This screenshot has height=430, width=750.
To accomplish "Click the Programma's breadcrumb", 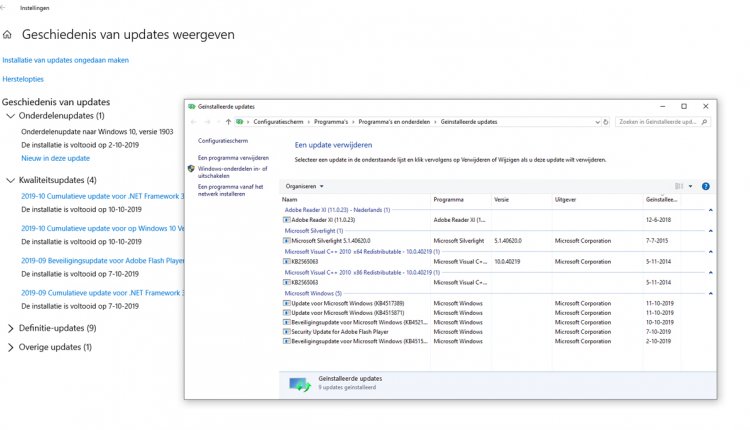I will pyautogui.click(x=331, y=122).
